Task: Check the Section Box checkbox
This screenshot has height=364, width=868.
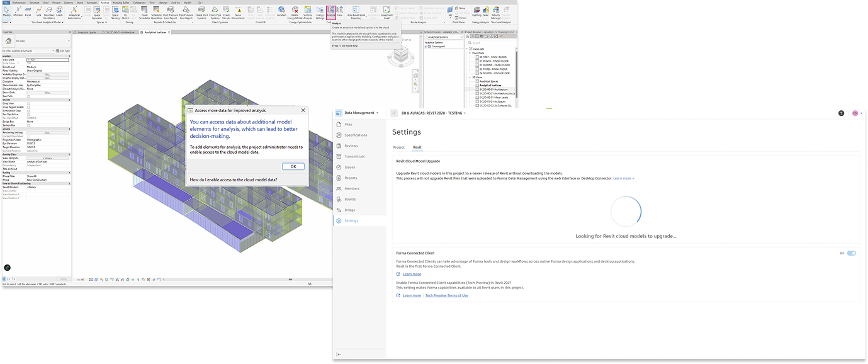Action: tap(28, 125)
